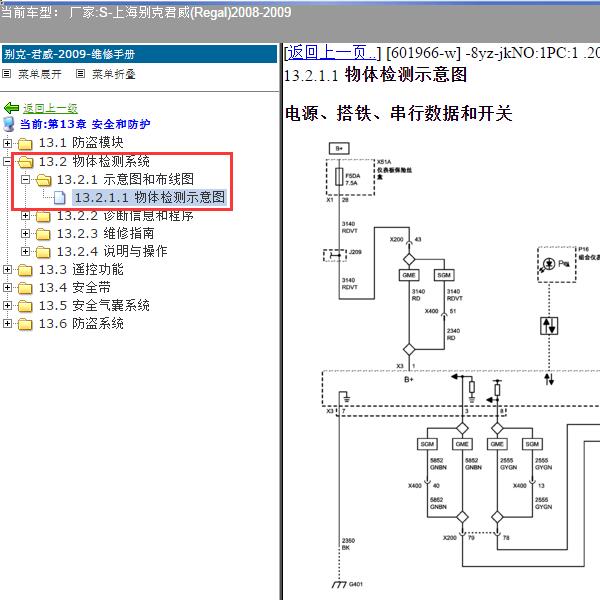Select 13.2.1 示意图和布线图 tree item

point(126,179)
